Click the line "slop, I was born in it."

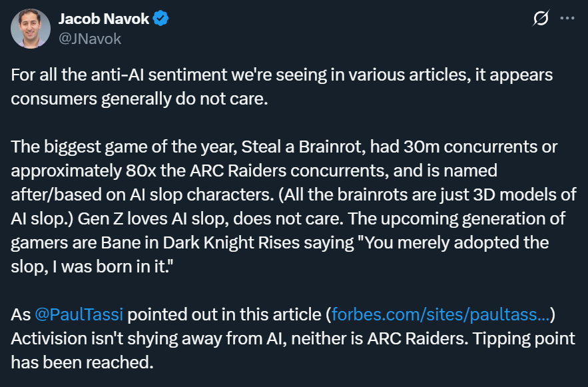click(93, 266)
